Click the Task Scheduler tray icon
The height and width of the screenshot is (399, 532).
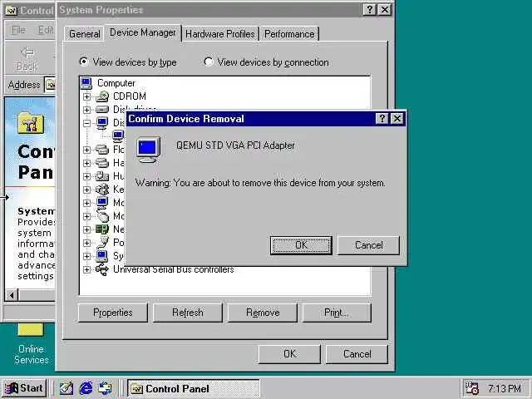(471, 388)
